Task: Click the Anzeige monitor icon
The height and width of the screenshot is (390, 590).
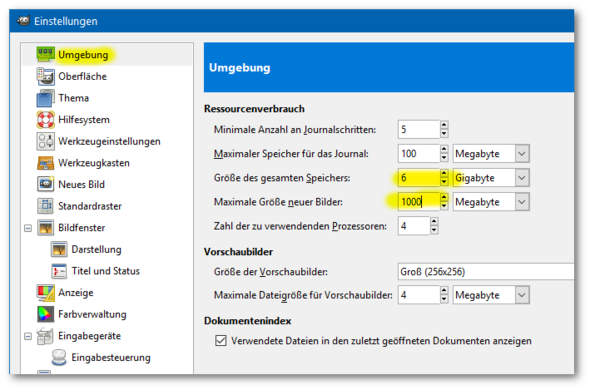Action: point(46,293)
